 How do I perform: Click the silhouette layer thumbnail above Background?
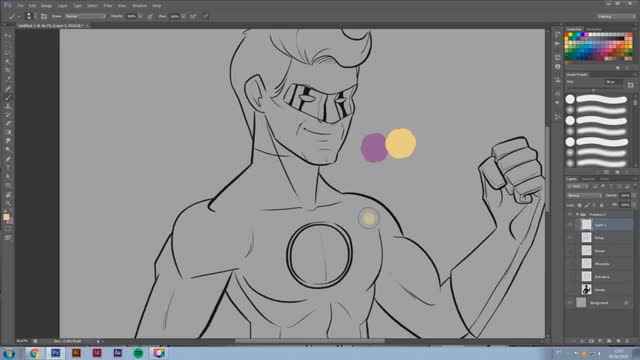click(586, 289)
